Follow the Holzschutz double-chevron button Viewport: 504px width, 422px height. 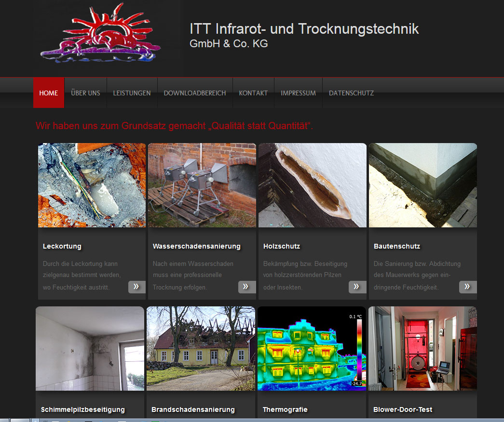click(x=357, y=287)
